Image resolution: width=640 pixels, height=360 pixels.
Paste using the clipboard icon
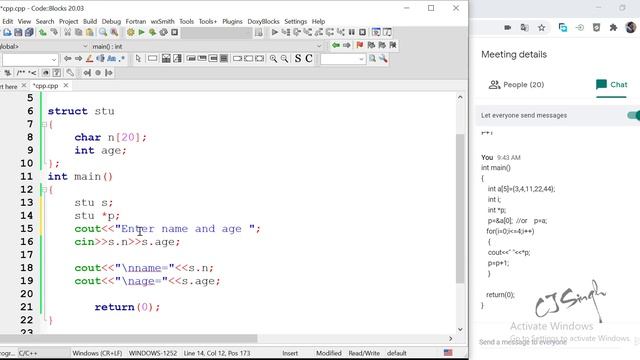coord(89,32)
